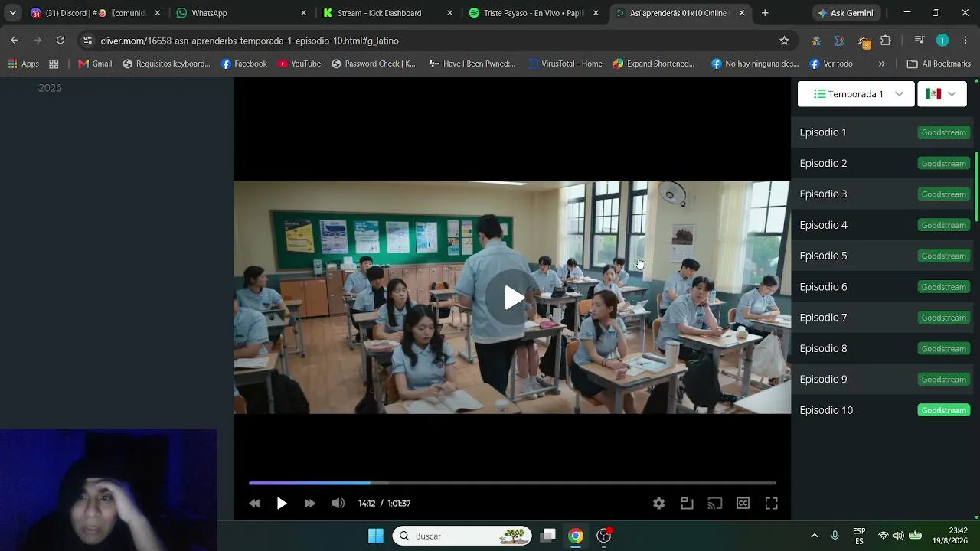Switch to the Discord tab
Viewport: 980px width, 551px height.
tap(94, 13)
